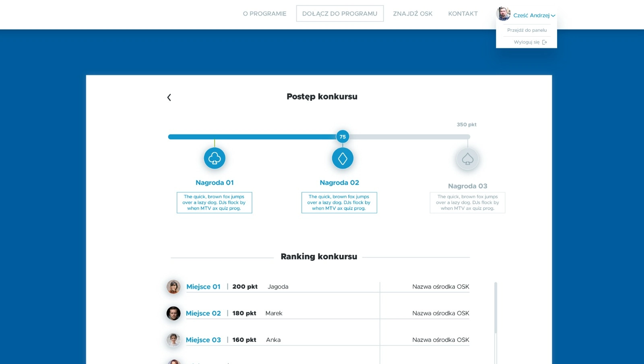Click the 160 pkt score
This screenshot has width=644, height=364.
244,340
